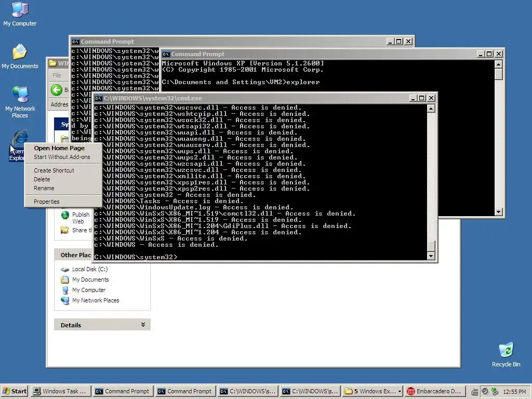This screenshot has width=532, height=399.
Task: Choose Start Without Add-ons menu entry
Action: point(62,157)
